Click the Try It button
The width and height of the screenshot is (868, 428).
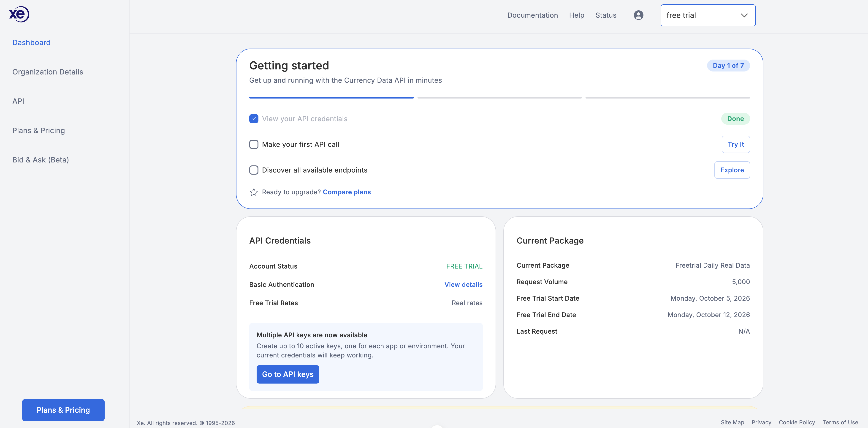[x=735, y=144]
